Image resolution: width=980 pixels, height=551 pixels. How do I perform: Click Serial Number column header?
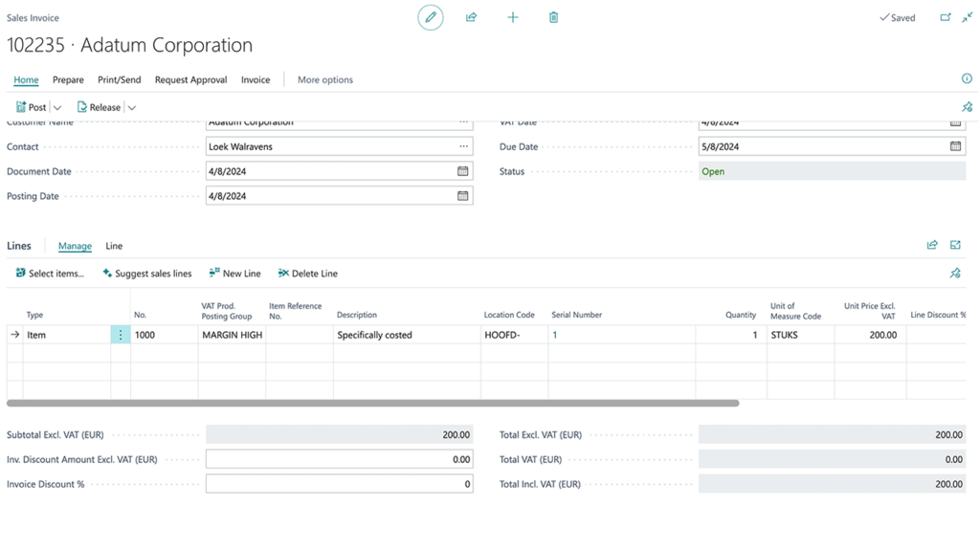pyautogui.click(x=576, y=315)
